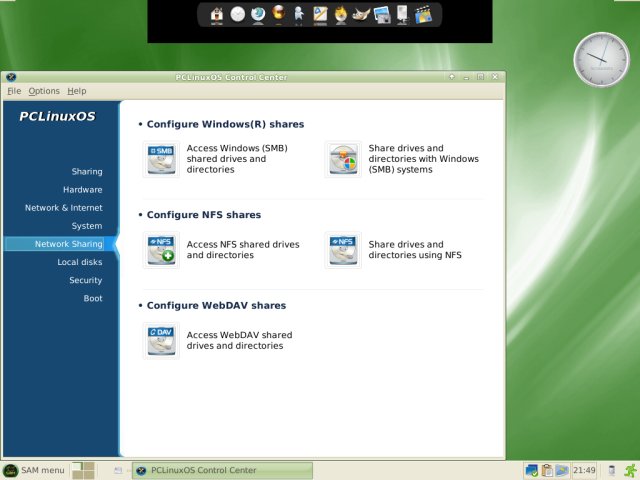Click the green running man logout icon
The height and width of the screenshot is (480, 640).
pos(631,471)
